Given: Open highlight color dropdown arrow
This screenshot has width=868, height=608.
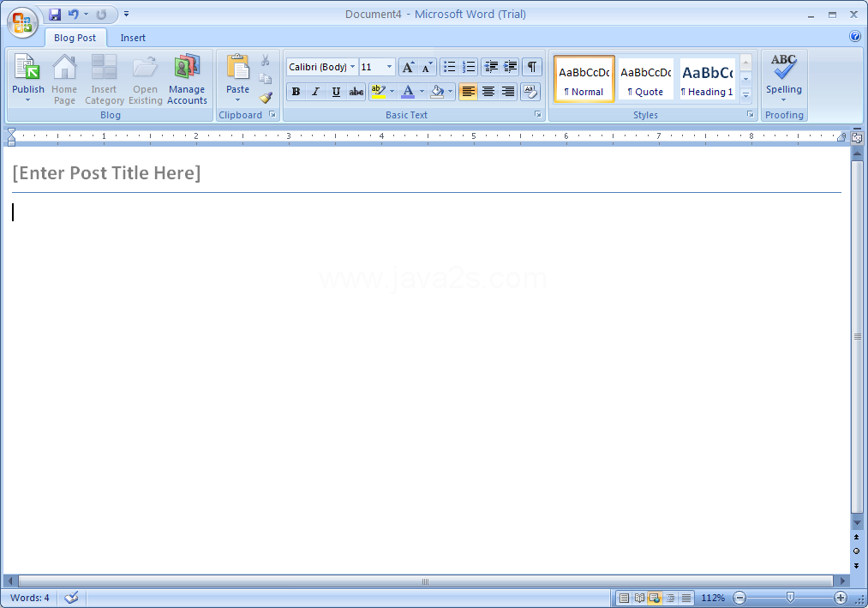Looking at the screenshot, I should click(x=392, y=92).
